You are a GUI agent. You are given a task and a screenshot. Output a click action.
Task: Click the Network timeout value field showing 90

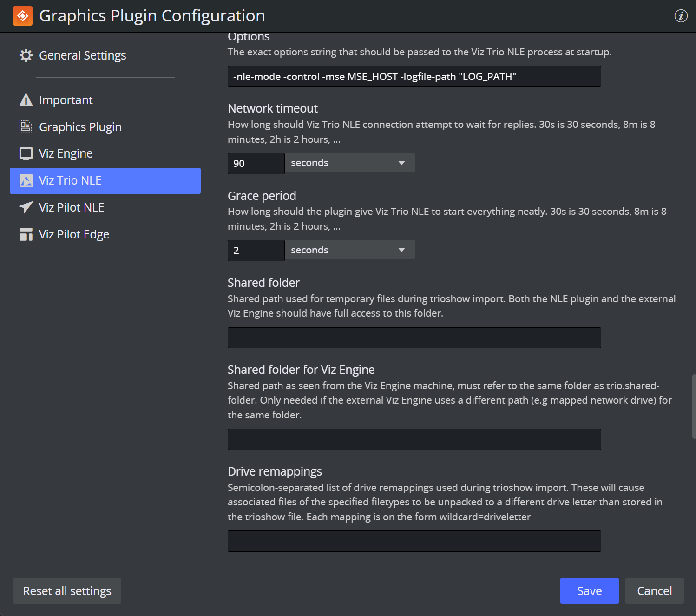tap(256, 164)
